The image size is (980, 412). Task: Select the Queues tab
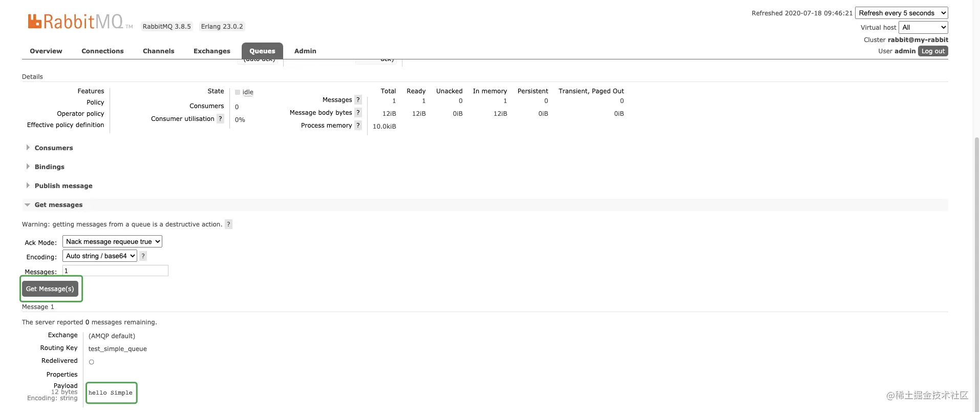click(262, 51)
